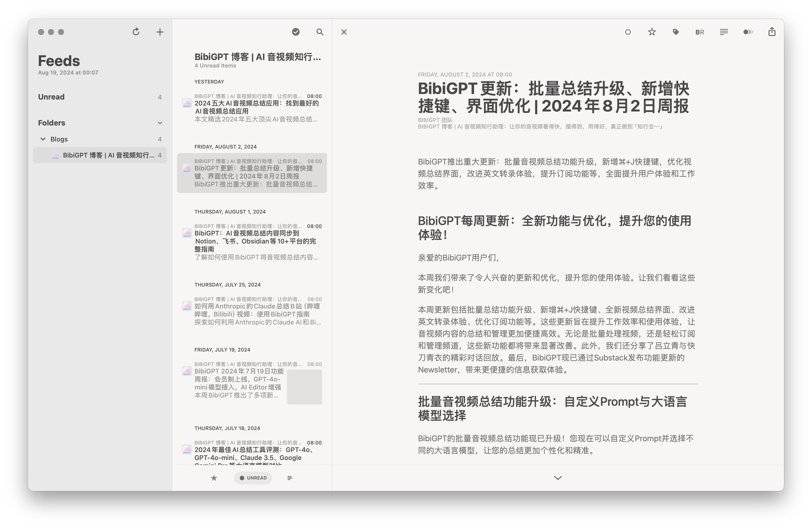Viewport: 812px width, 528px height.
Task: Toggle the appearance theme switch icon
Action: click(747, 32)
